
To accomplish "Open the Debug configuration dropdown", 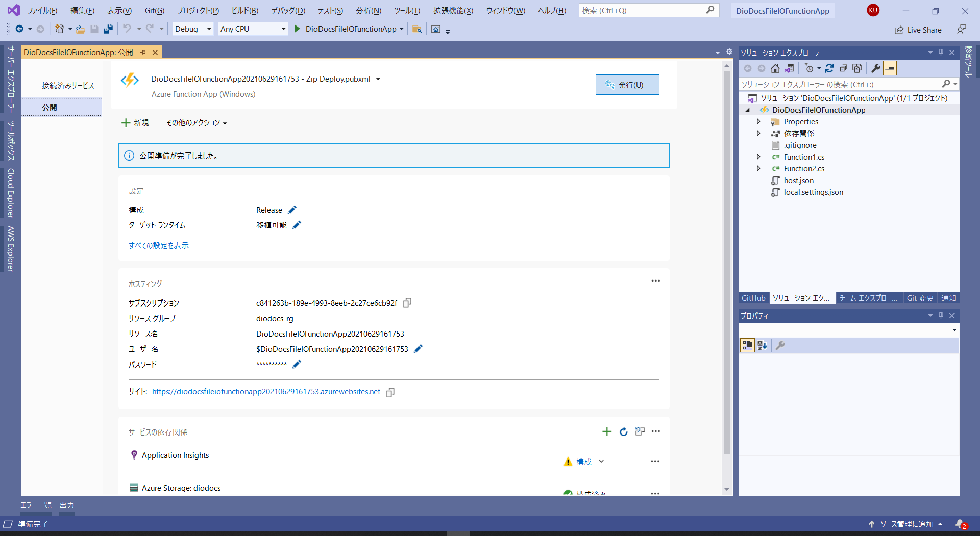I will click(193, 29).
